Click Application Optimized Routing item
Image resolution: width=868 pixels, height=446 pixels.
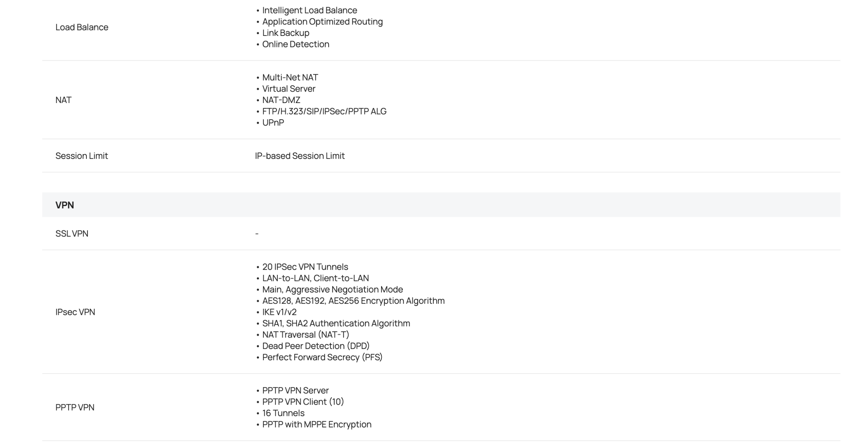pos(322,22)
